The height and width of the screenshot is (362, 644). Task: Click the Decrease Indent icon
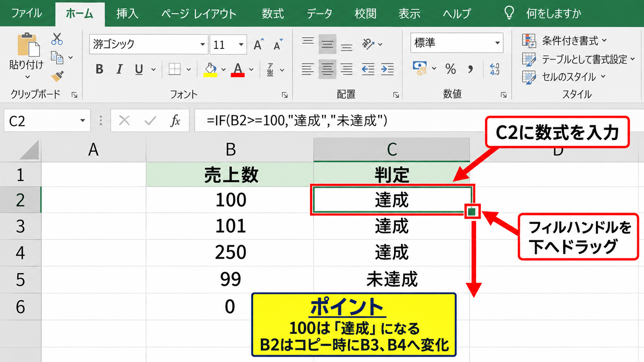pyautogui.click(x=368, y=69)
